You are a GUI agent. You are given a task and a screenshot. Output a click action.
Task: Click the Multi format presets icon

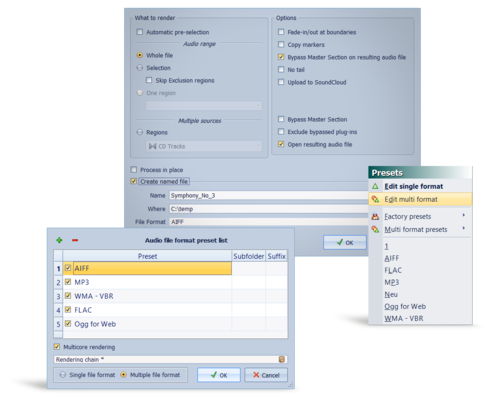[375, 229]
